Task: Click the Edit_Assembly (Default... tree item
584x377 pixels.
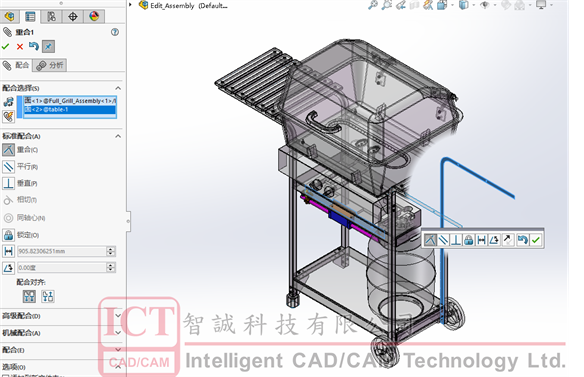Action: click(x=184, y=6)
